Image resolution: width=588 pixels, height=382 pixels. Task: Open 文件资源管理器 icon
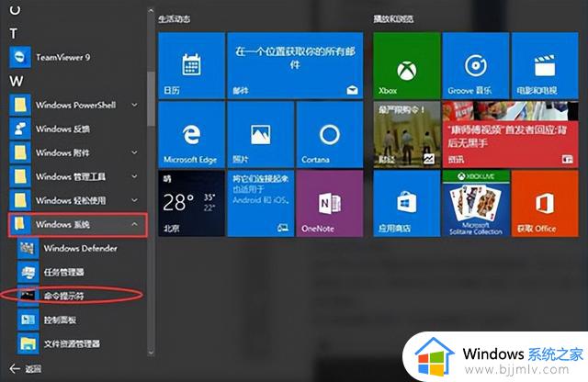28,343
